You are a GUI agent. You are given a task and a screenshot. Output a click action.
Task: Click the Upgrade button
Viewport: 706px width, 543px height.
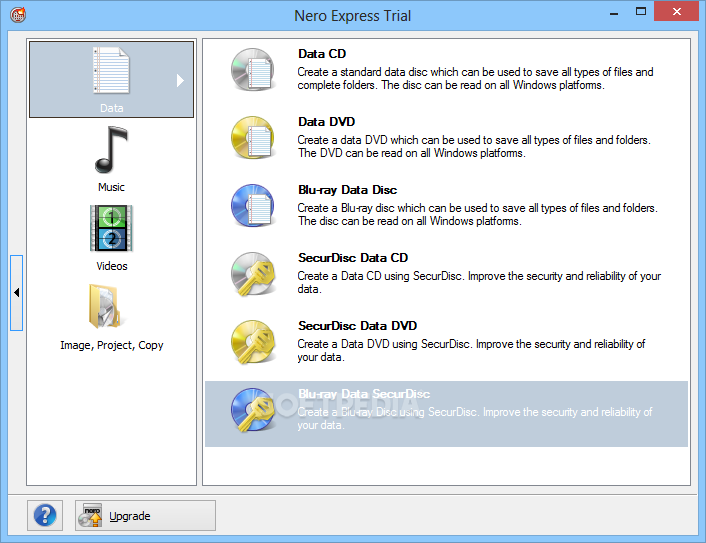(x=145, y=516)
